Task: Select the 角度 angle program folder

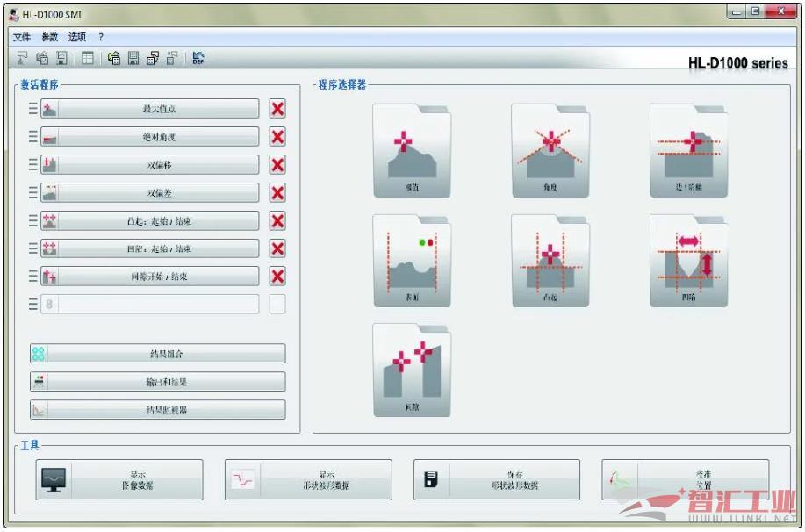Action: click(550, 150)
